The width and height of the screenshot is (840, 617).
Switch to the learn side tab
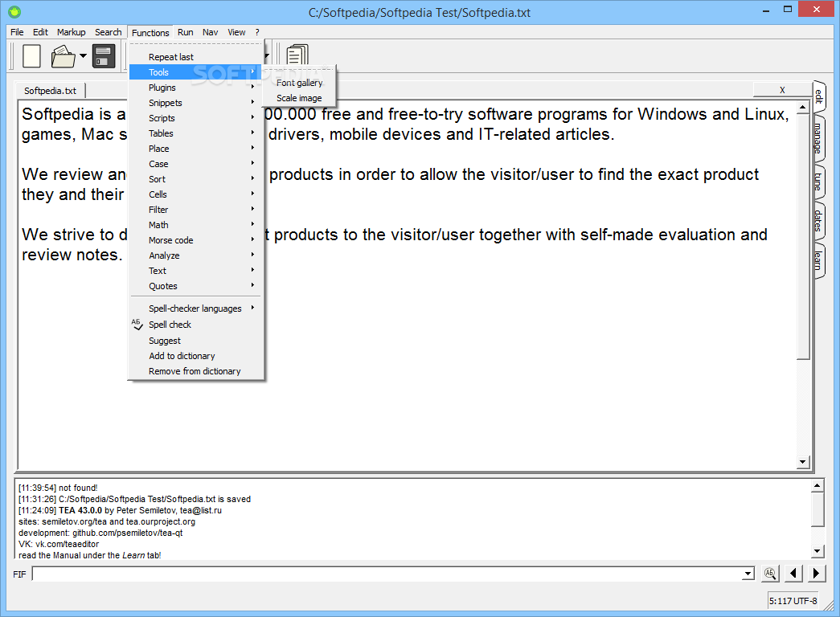(818, 260)
